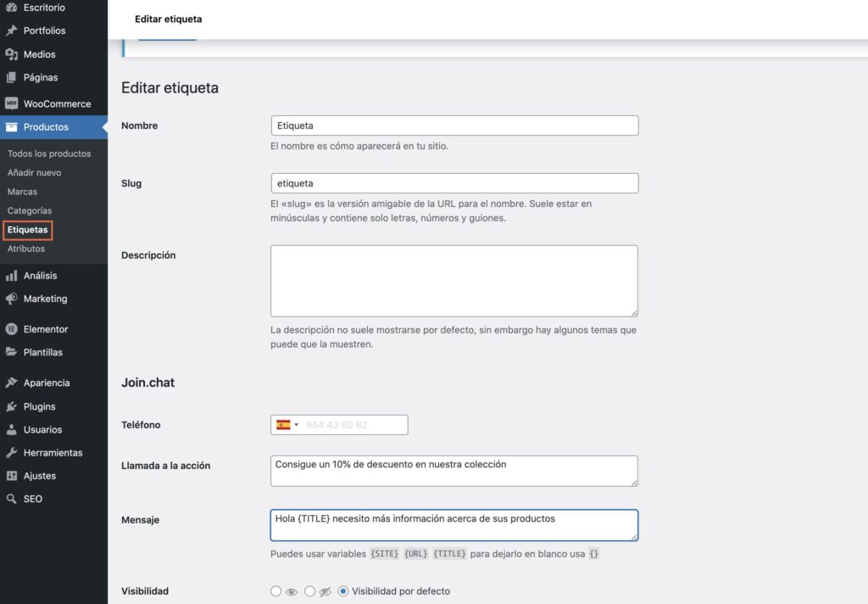Screen dimensions: 868x604
Task: Click the Mensaje text area
Action: 453,525
